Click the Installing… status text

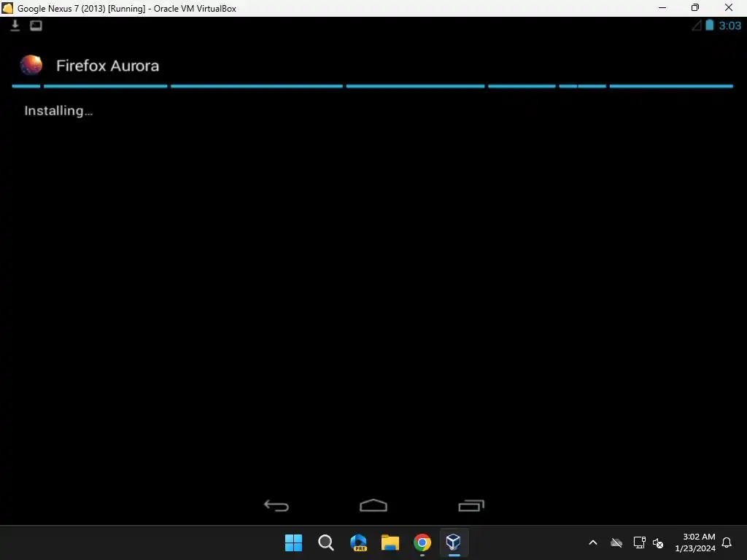[58, 111]
